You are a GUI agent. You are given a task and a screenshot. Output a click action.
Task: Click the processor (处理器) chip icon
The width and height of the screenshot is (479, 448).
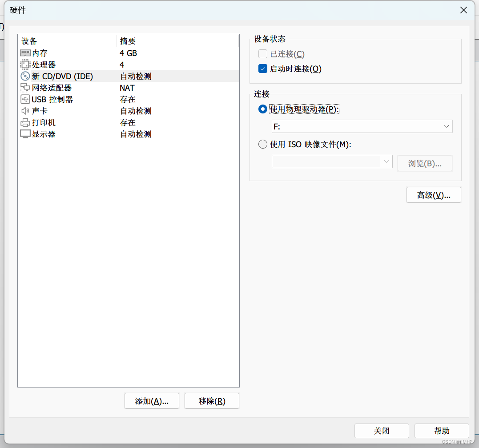[25, 65]
